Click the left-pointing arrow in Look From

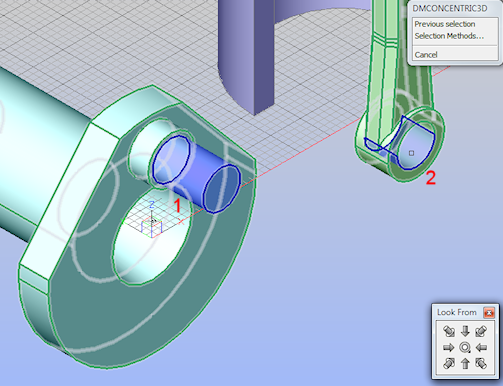481,347
